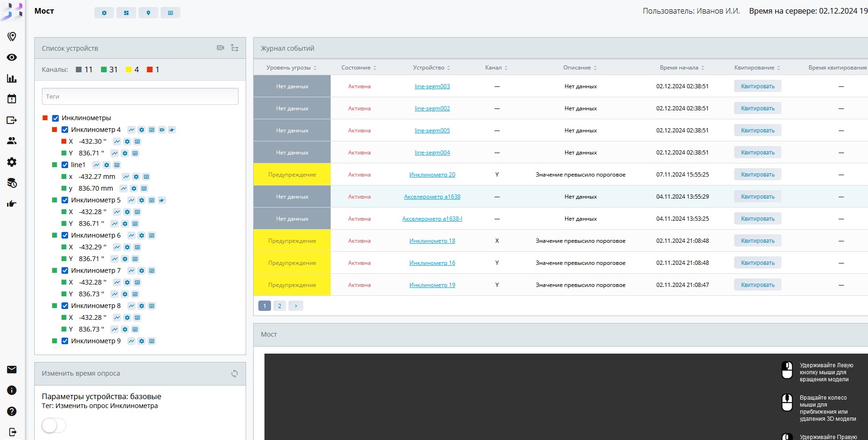
Task: Enable the Изменить опрос Инклинометра toggle
Action: [54, 425]
